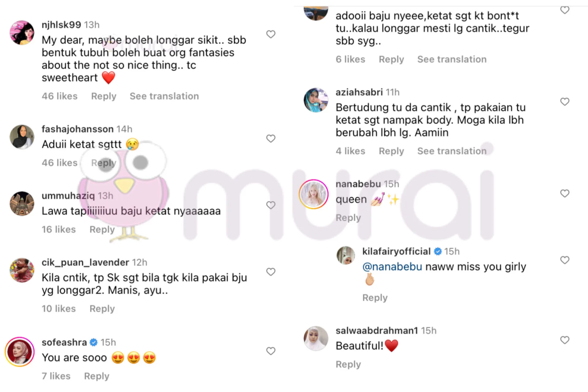Heart sofeashra's "You are sooo" comment
588x392 pixels.
pyautogui.click(x=271, y=351)
